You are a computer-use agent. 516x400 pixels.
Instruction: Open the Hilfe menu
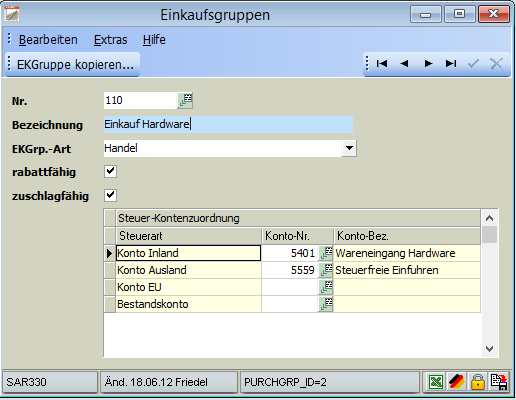(x=154, y=40)
